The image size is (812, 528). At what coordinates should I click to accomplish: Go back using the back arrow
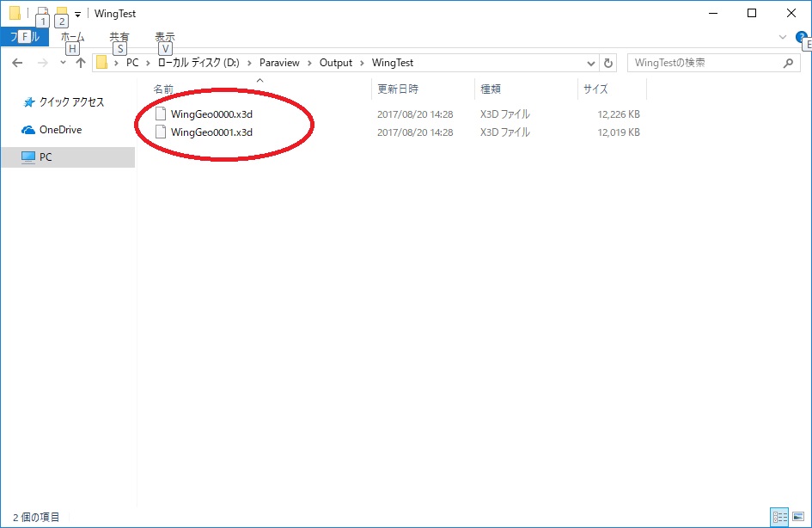tap(17, 63)
